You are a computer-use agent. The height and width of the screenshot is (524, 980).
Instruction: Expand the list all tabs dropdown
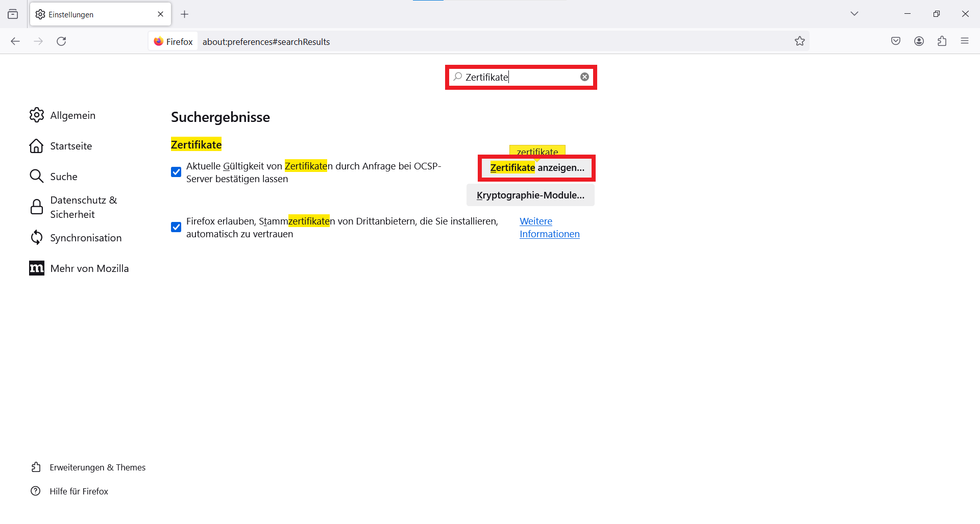pos(854,14)
